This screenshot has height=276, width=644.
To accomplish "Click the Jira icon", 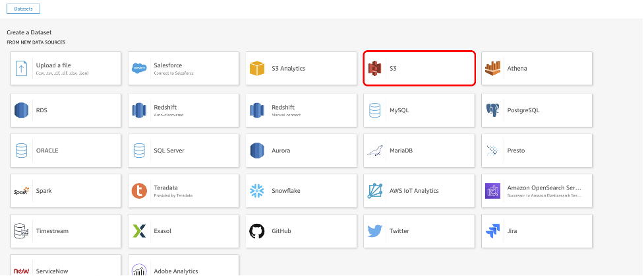I will coord(492,231).
